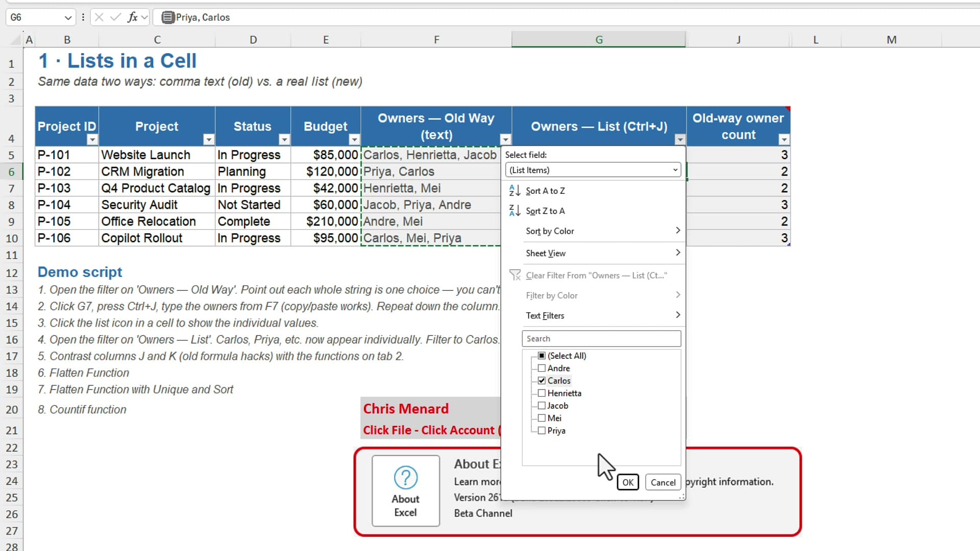Click the formula bar options dots icon
The width and height of the screenshot is (980, 551).
coord(83,17)
